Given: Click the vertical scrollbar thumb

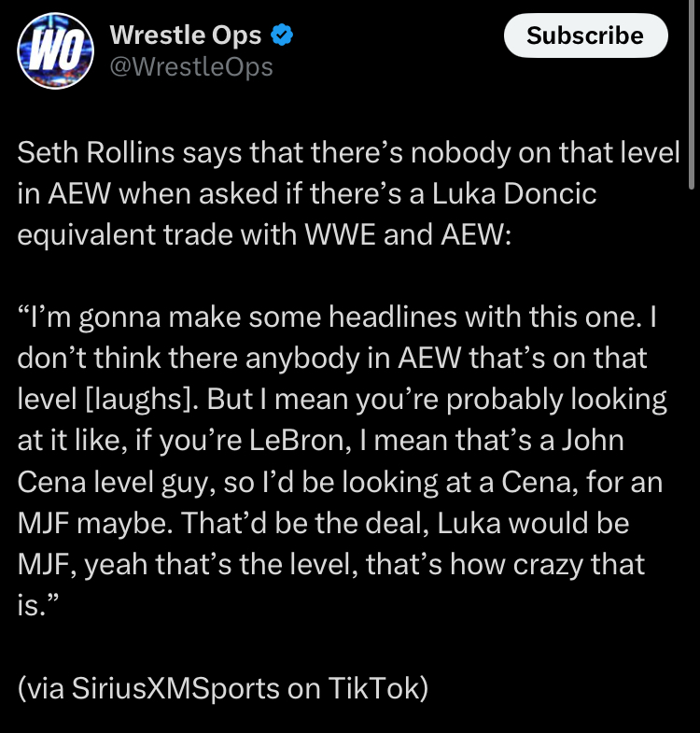Looking at the screenshot, I should click(692, 93).
